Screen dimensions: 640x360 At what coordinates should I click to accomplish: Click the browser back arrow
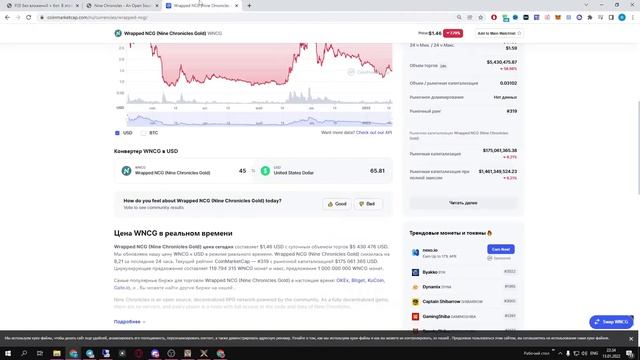coord(7,18)
